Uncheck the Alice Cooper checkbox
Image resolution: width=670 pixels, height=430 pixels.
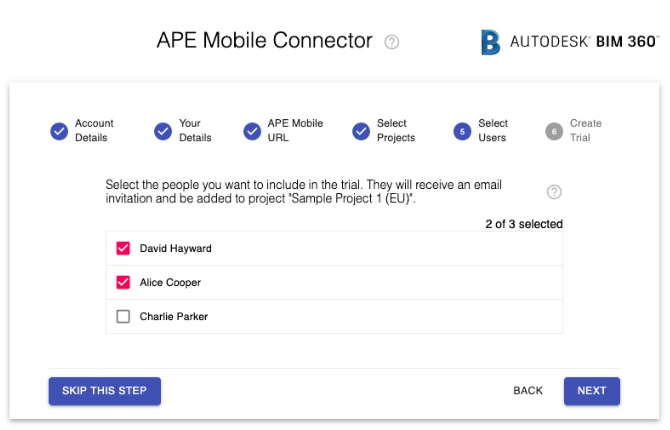pos(123,282)
